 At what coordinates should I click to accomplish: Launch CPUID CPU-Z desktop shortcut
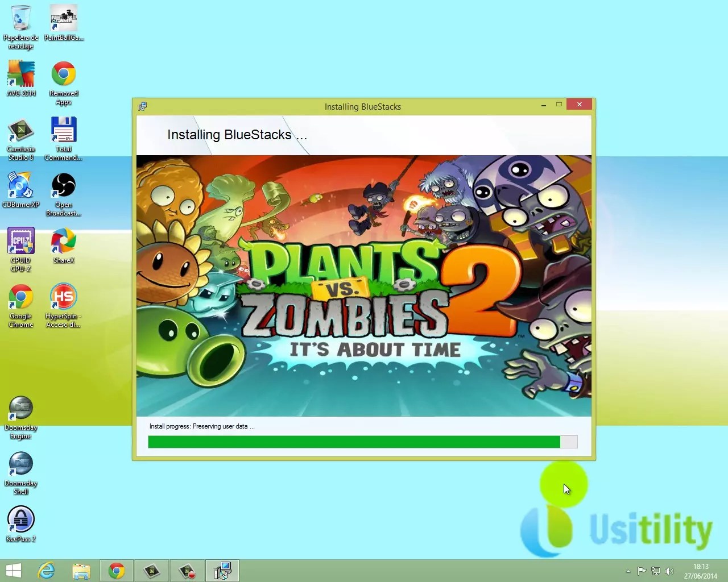point(21,242)
